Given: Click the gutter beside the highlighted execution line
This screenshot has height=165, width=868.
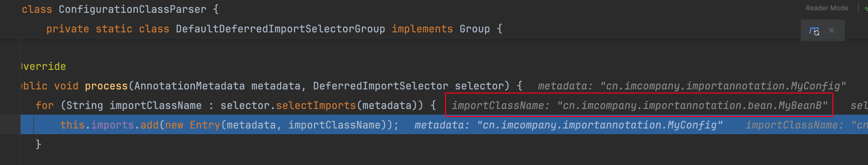Looking at the screenshot, I should tap(10, 124).
